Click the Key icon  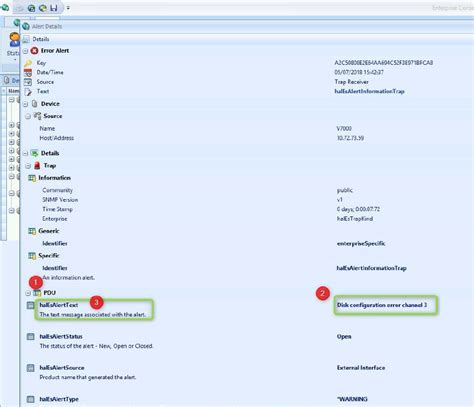[x=28, y=63]
